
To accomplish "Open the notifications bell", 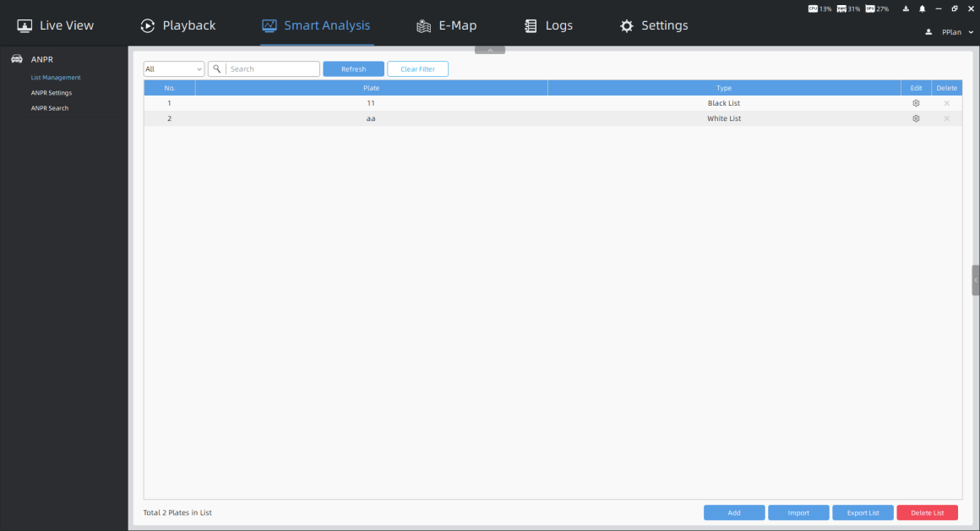I will (x=922, y=8).
